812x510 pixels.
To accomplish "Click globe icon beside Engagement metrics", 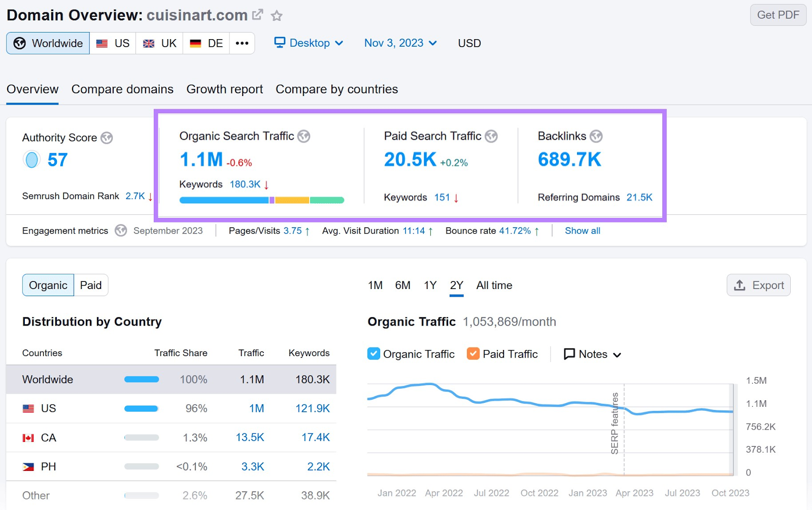I will (121, 231).
